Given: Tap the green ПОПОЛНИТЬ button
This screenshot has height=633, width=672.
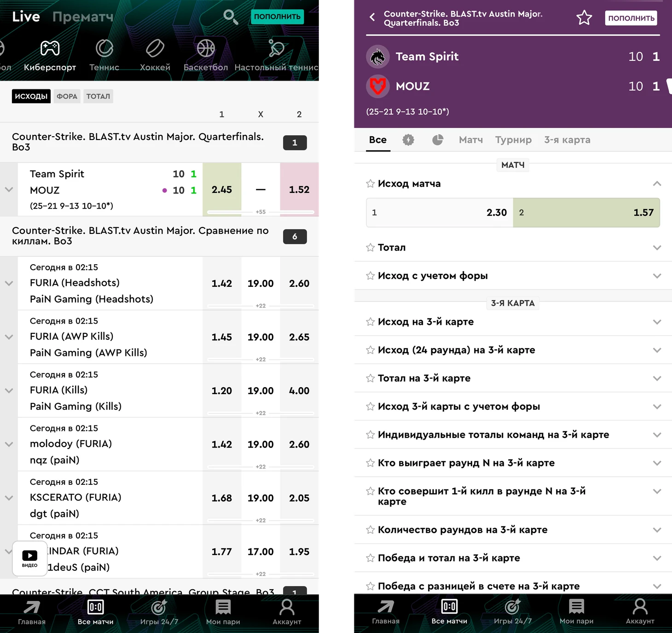Looking at the screenshot, I should [278, 17].
